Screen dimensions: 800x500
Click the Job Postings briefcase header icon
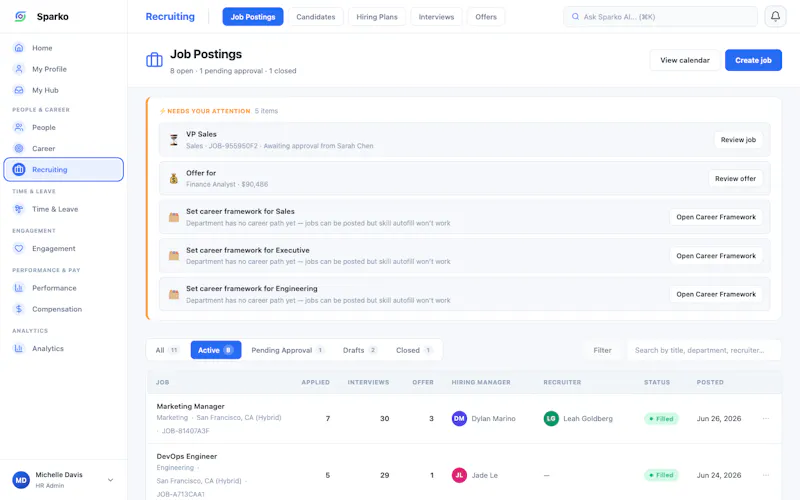154,60
